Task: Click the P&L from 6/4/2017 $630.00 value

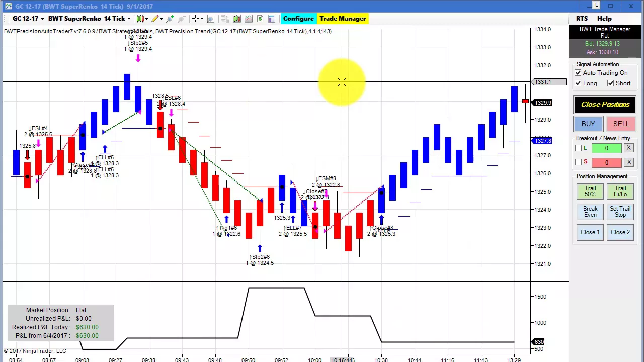Action: point(87,336)
